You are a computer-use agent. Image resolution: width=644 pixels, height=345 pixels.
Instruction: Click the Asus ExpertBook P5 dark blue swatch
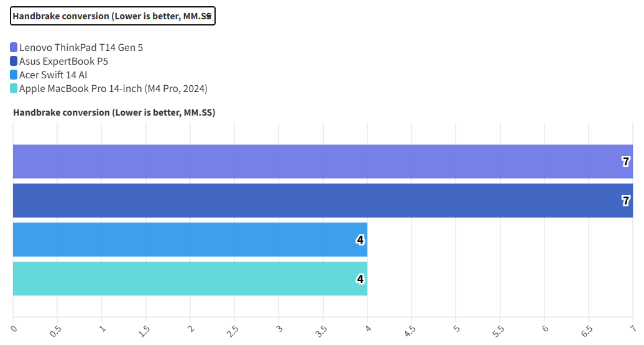[14, 61]
